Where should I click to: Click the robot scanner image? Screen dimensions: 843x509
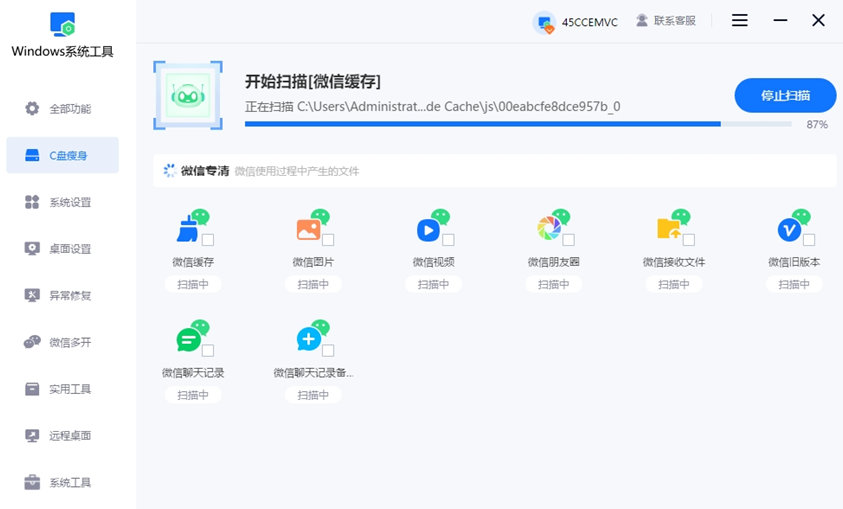point(188,96)
